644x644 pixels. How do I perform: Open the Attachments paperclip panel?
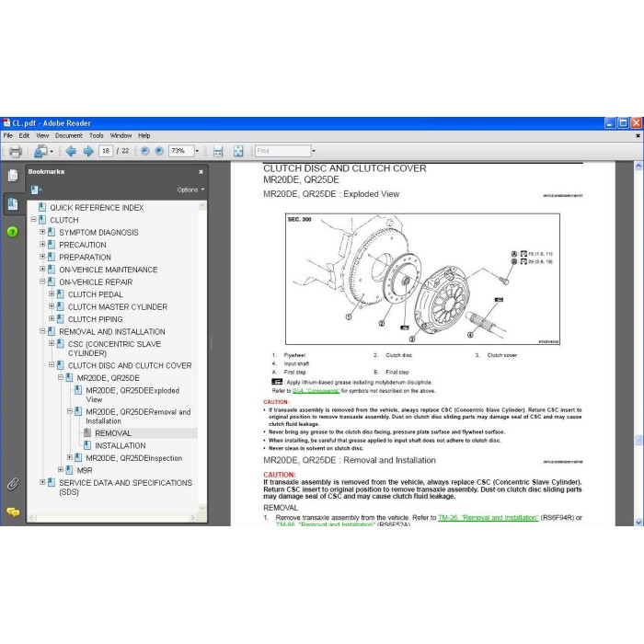pos(13,484)
